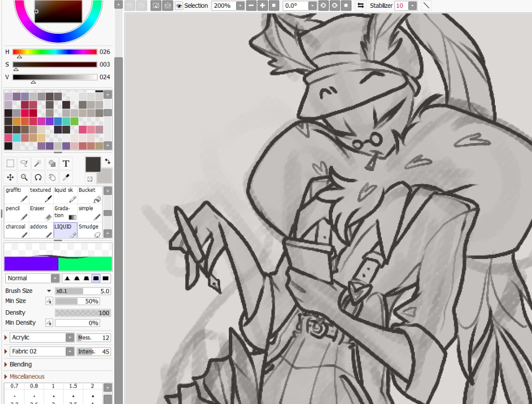Pick the 1.5 brush size preset

tap(73, 390)
